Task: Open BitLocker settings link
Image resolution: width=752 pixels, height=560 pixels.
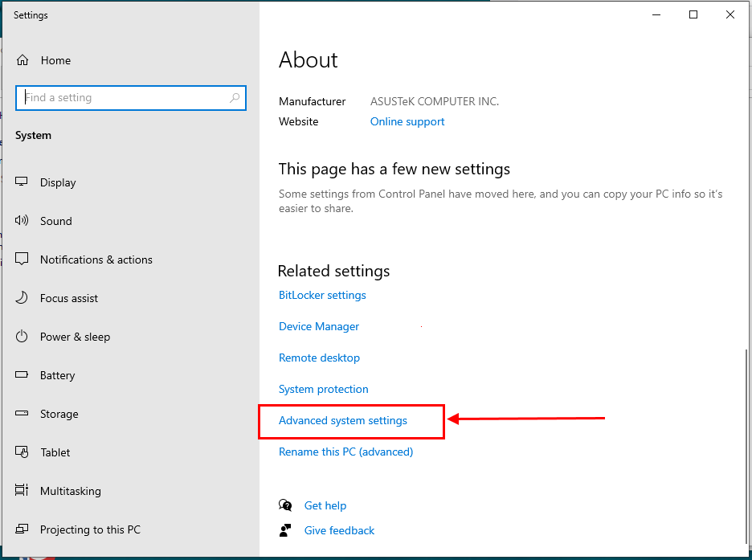Action: point(322,296)
